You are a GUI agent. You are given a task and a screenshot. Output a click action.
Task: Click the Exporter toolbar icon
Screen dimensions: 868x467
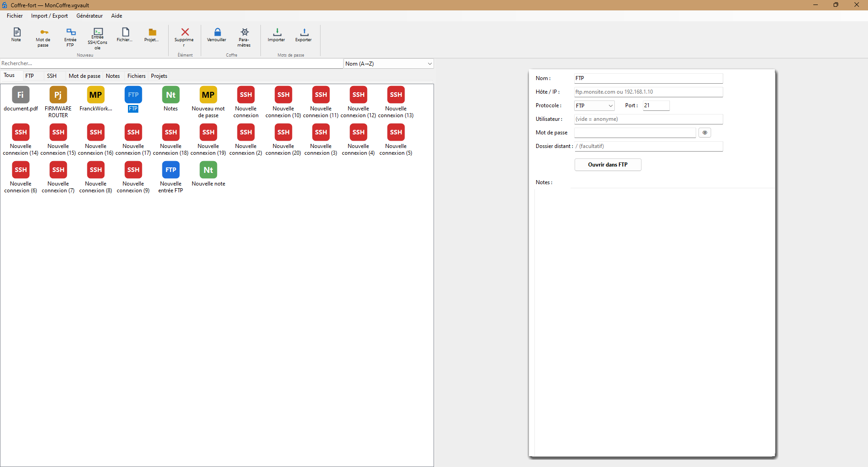(304, 35)
